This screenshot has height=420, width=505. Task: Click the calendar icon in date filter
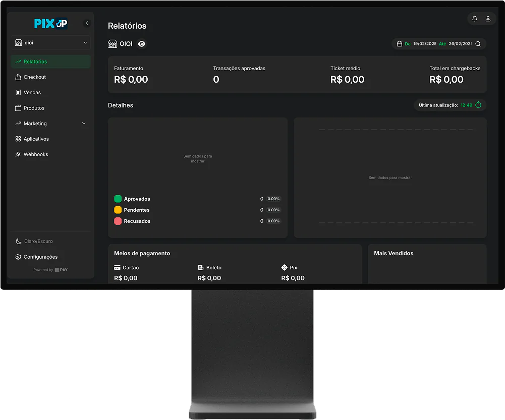[x=400, y=44]
